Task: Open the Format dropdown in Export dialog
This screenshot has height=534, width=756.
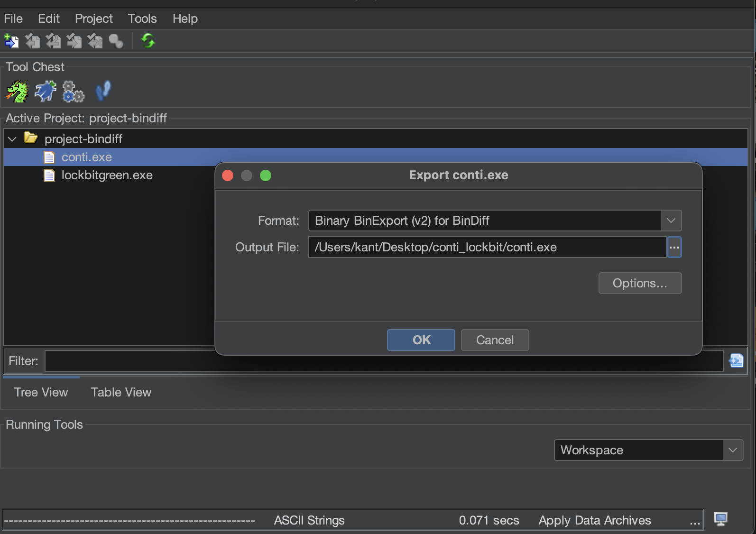Action: tap(671, 221)
